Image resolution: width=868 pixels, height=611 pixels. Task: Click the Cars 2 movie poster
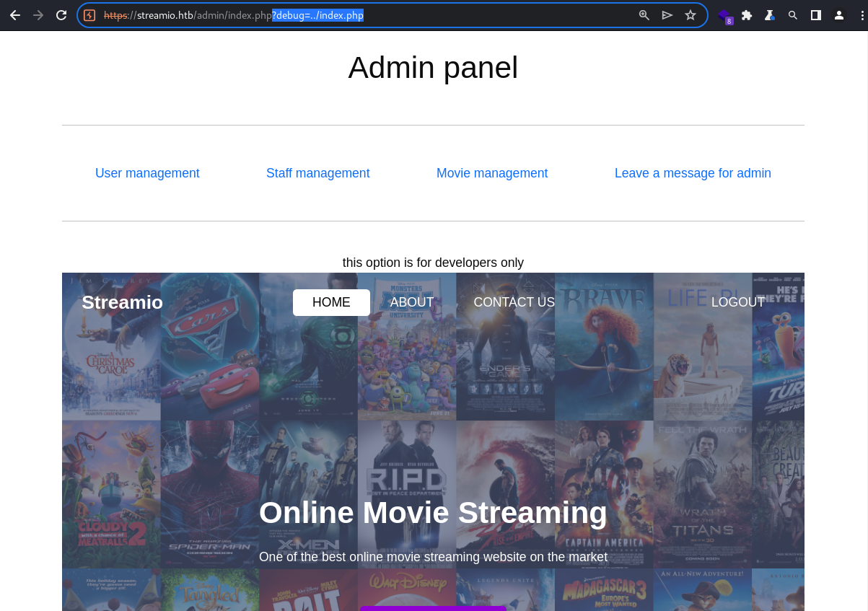click(x=210, y=346)
